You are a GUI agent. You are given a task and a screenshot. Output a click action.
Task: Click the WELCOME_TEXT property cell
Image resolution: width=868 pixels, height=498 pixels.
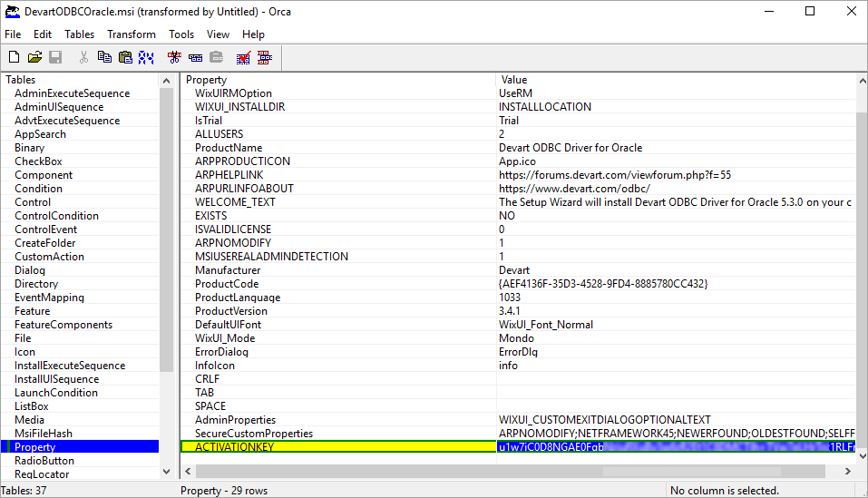337,202
